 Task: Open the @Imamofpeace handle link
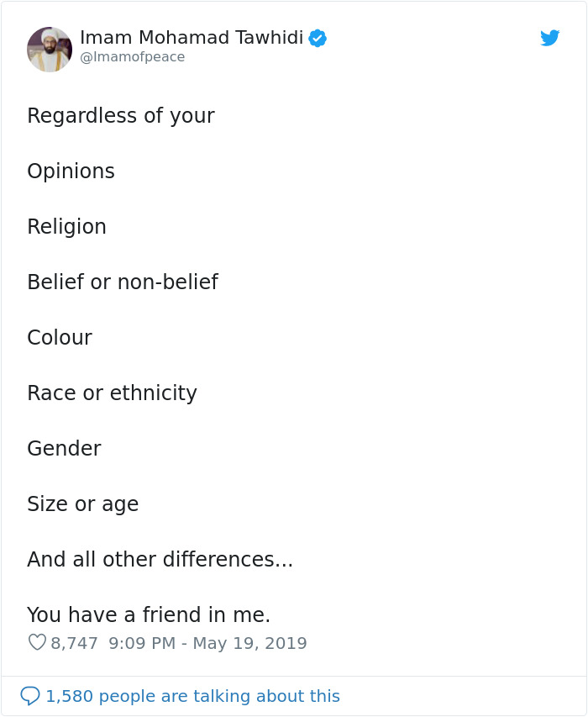tap(133, 57)
